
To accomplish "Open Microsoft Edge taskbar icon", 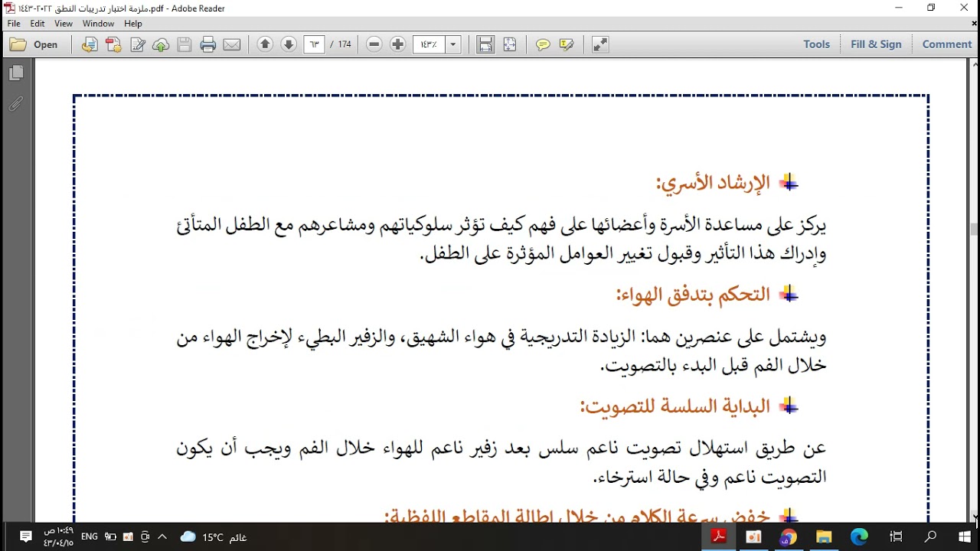I will click(x=859, y=537).
